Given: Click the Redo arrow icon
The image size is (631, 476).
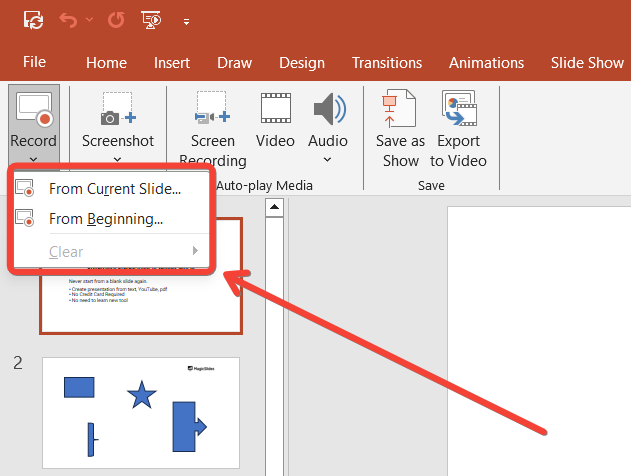Looking at the screenshot, I should click(x=116, y=19).
